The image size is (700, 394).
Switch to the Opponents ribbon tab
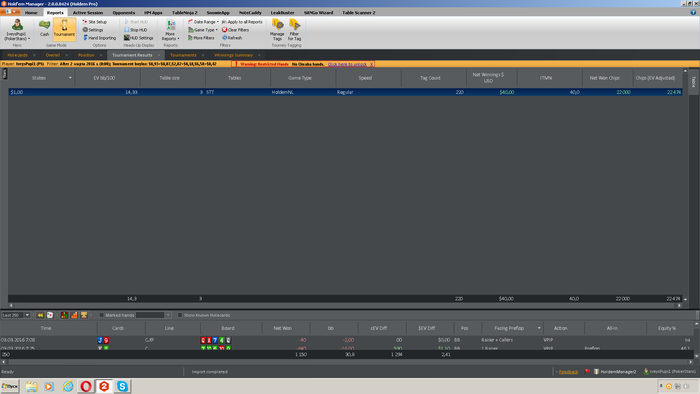(x=124, y=12)
